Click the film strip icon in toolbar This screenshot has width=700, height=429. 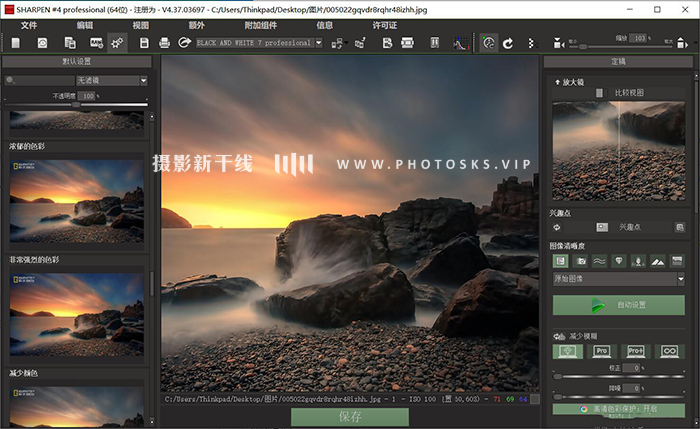pyautogui.click(x=407, y=43)
